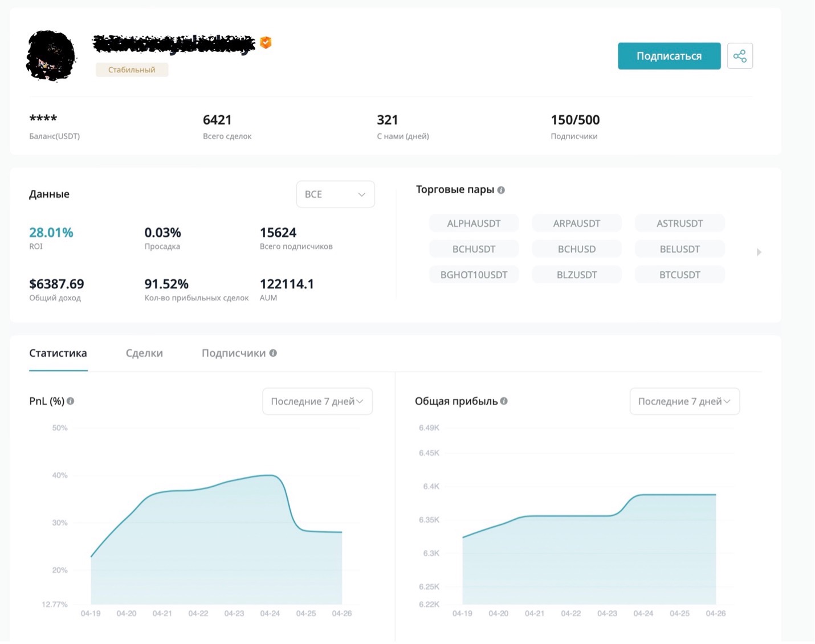Click the share icon button
815x644 pixels.
(740, 56)
